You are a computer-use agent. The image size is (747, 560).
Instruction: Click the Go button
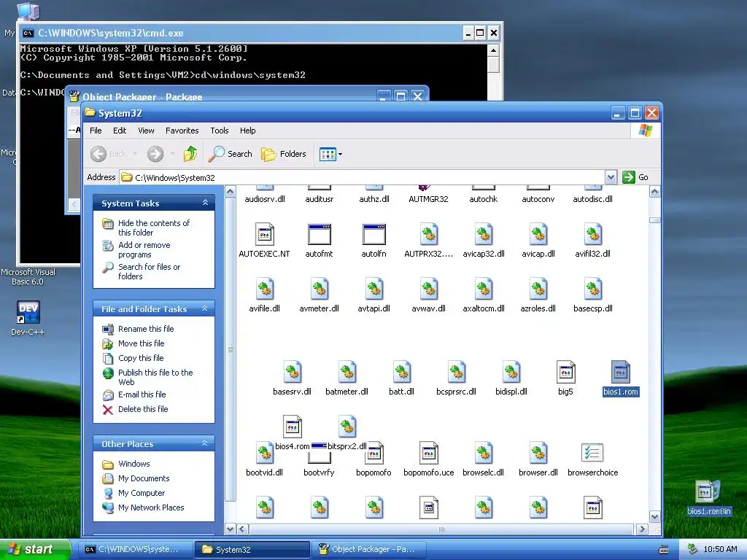636,177
